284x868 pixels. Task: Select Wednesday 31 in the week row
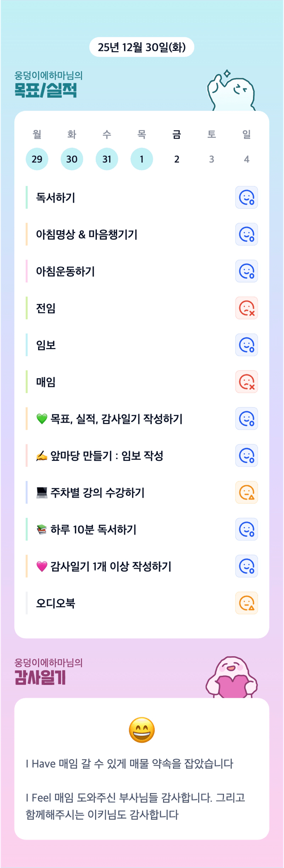(x=107, y=159)
